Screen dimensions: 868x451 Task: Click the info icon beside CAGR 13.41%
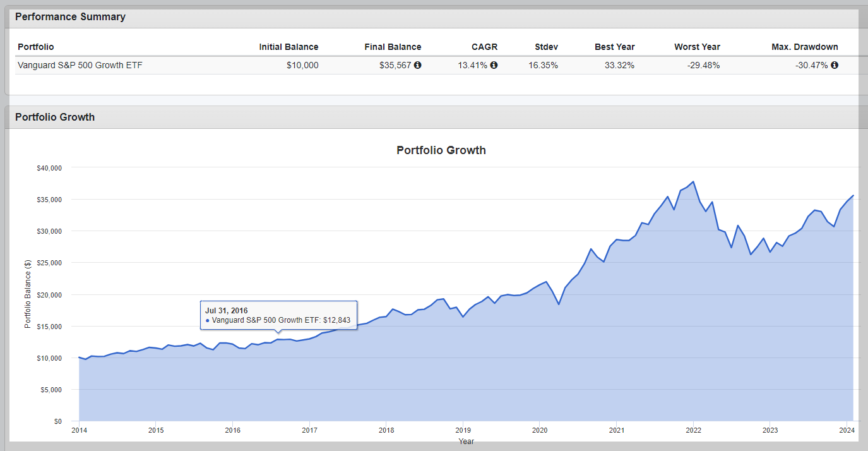(494, 65)
